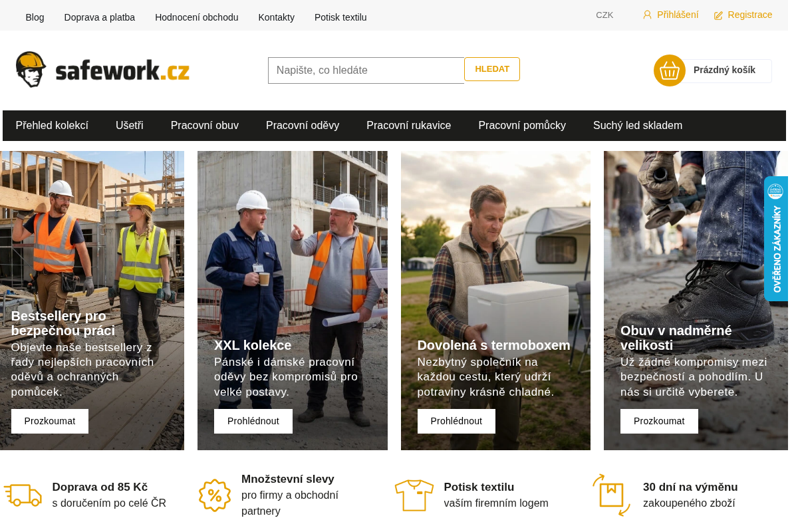Focus the search field 'Napište, co hledáte'
This screenshot has width=798, height=532.
coord(366,70)
